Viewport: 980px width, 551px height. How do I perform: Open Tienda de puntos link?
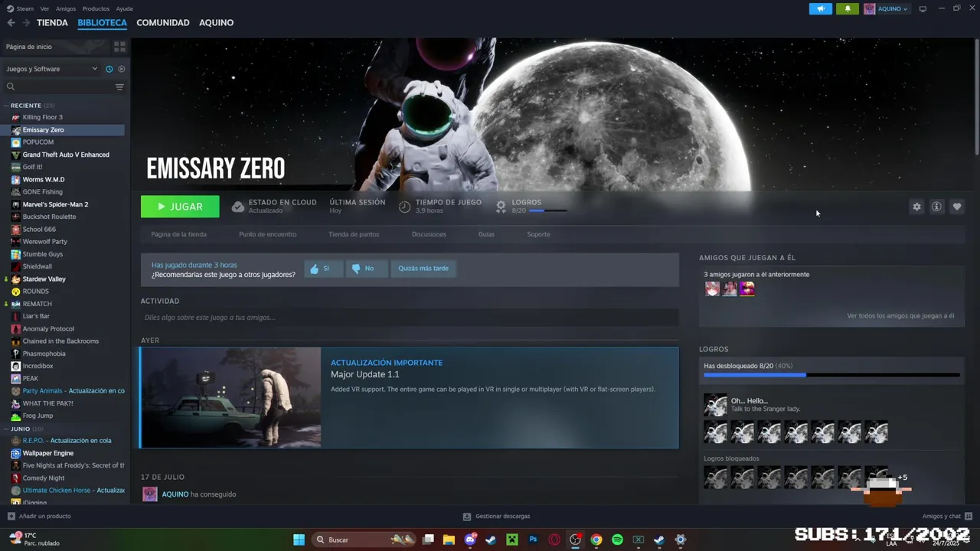pyautogui.click(x=354, y=234)
